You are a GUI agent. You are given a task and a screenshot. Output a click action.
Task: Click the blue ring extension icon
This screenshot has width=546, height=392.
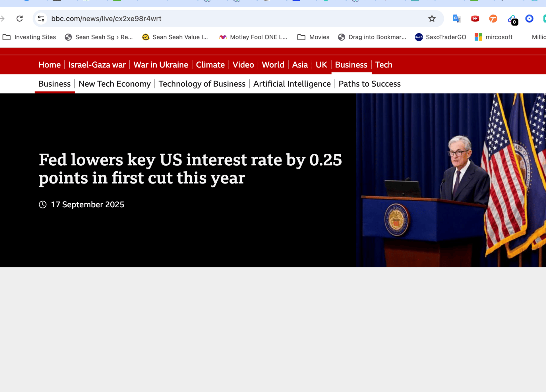pyautogui.click(x=529, y=19)
